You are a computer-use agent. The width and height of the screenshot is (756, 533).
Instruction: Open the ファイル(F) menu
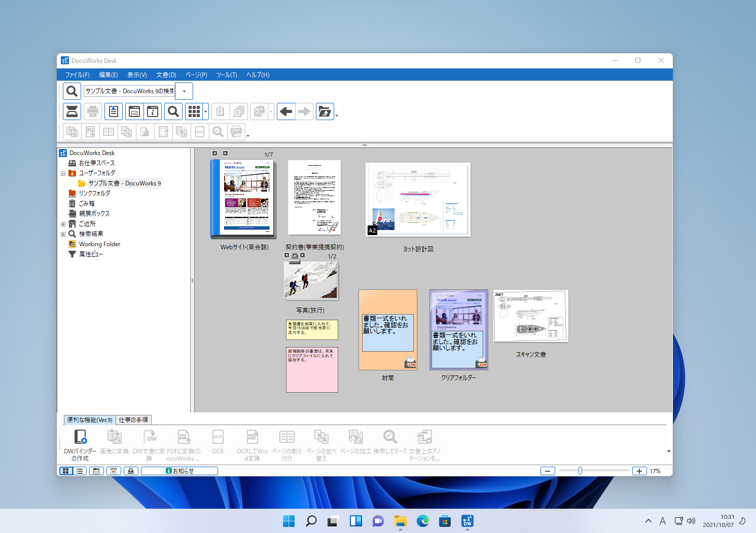point(77,74)
